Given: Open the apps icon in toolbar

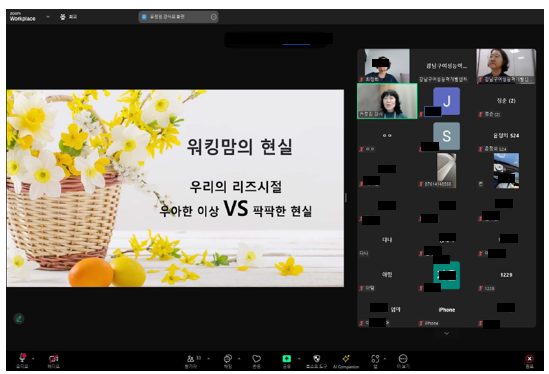Looking at the screenshot, I should [x=375, y=360].
